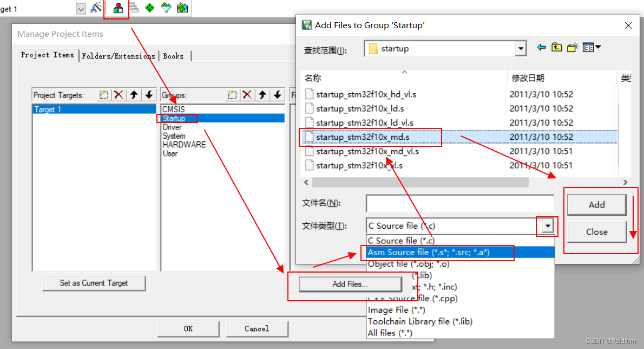The width and height of the screenshot is (644, 349).
Task: Click the Close button in file dialog
Action: coord(597,232)
